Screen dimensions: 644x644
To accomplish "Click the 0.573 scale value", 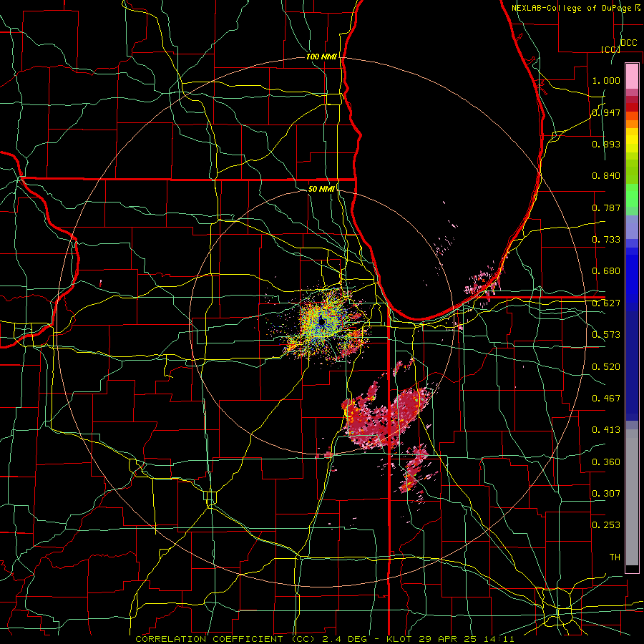I will pyautogui.click(x=606, y=335).
